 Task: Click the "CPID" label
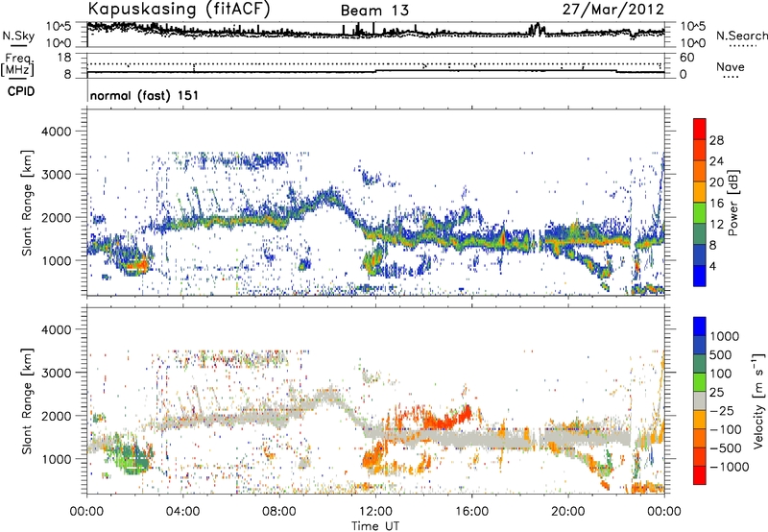click(x=21, y=91)
